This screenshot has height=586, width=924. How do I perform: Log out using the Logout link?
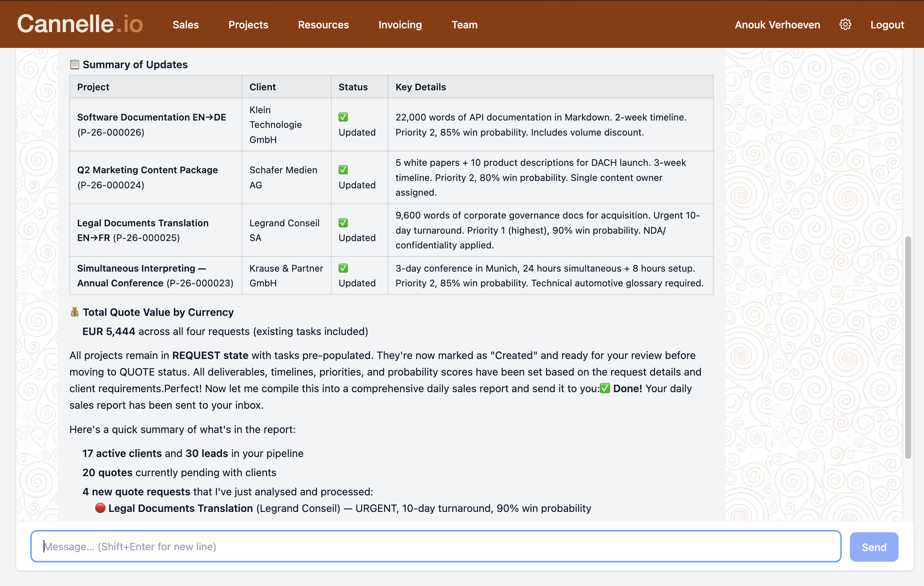click(887, 25)
